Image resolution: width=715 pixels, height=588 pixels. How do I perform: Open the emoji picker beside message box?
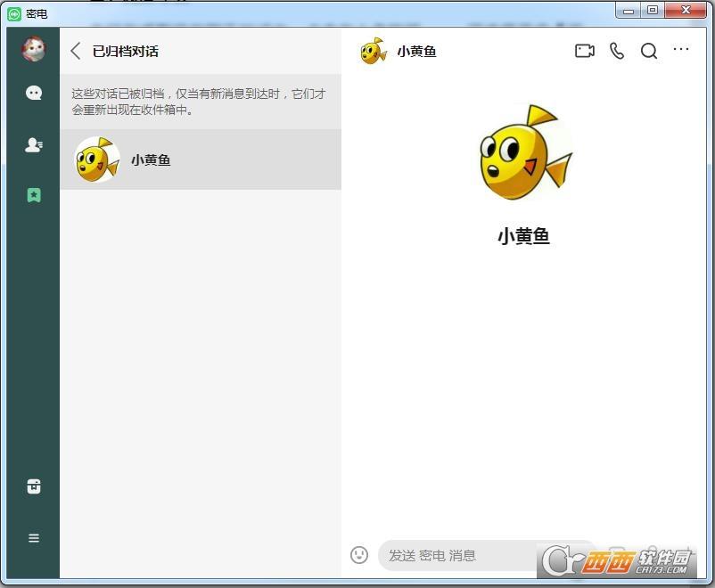pyautogui.click(x=359, y=555)
